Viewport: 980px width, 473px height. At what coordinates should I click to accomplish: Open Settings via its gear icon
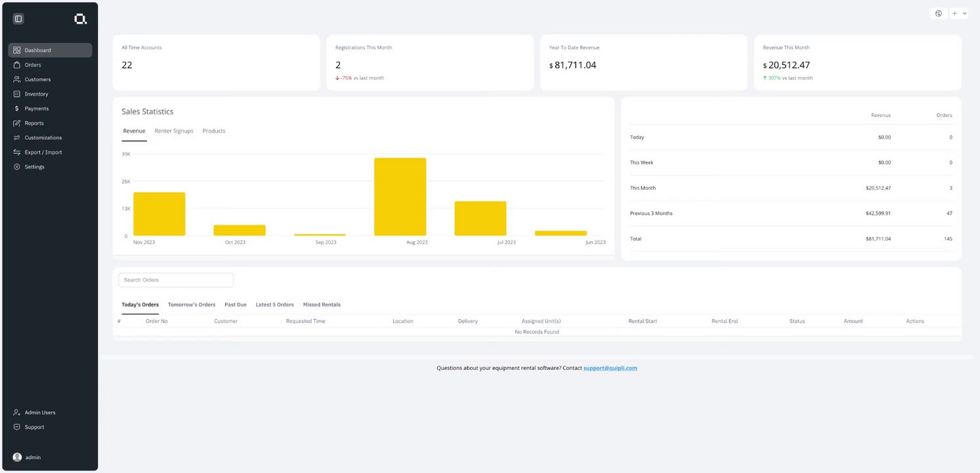17,167
